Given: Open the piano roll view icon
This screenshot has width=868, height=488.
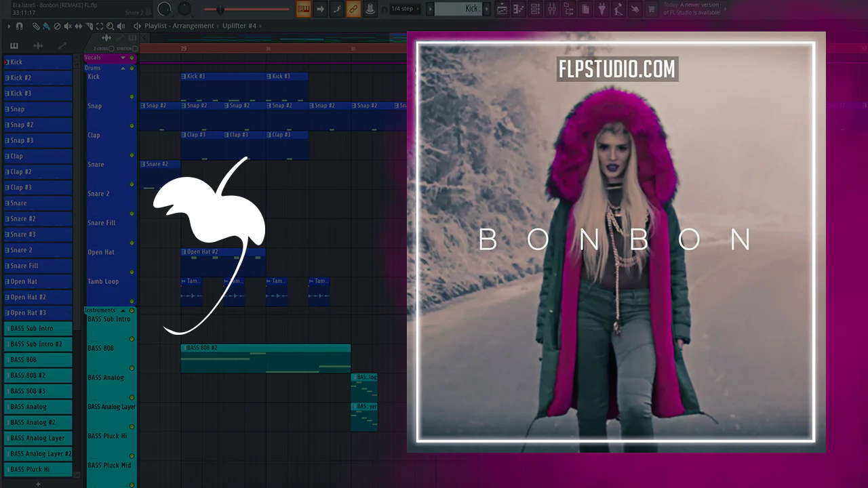Looking at the screenshot, I should [519, 9].
